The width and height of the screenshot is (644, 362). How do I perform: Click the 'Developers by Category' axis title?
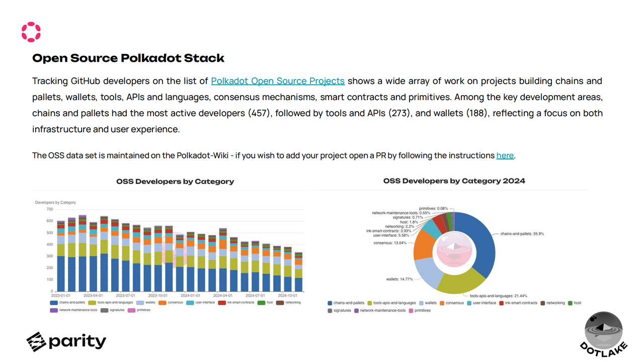[x=55, y=203]
